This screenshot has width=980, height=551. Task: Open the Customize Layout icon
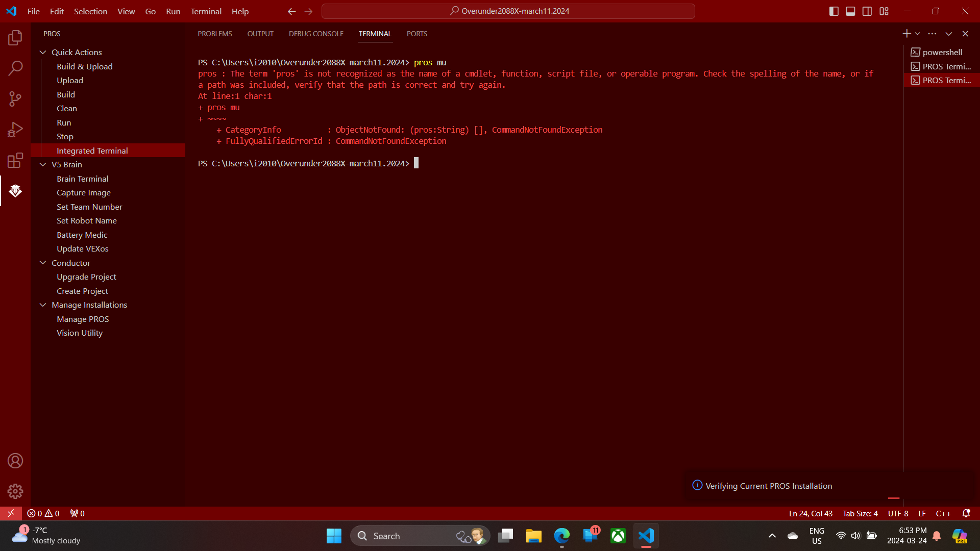click(884, 11)
